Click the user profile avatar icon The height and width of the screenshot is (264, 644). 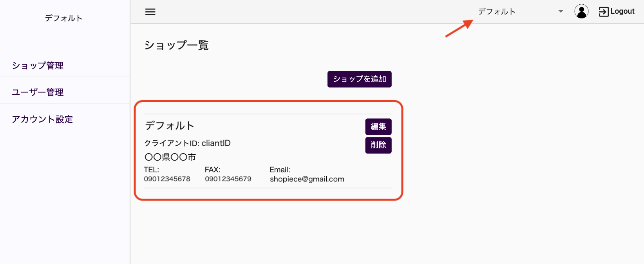581,11
